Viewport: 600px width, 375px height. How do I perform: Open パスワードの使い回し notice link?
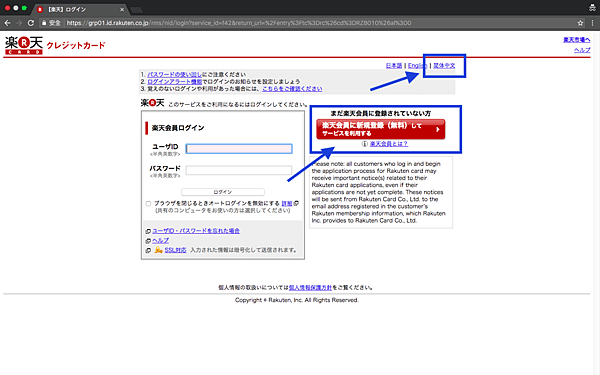tap(174, 74)
